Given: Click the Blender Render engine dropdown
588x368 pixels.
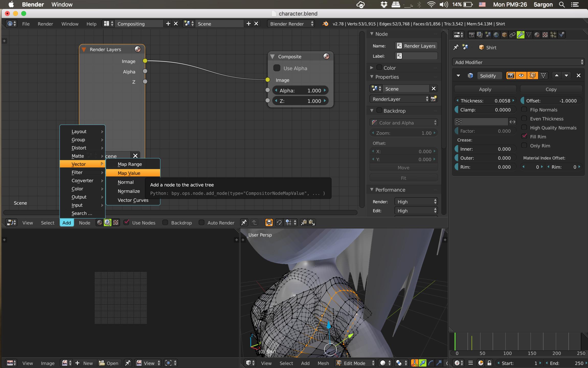Looking at the screenshot, I should coord(290,23).
